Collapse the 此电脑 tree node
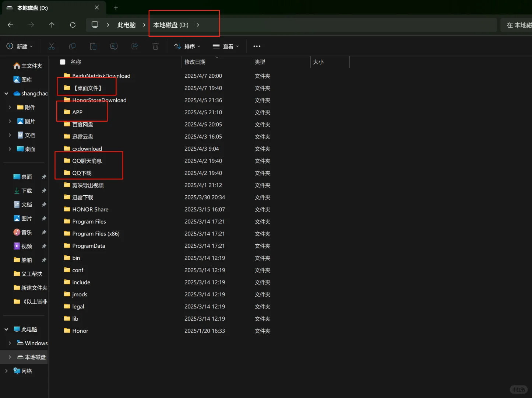The height and width of the screenshot is (398, 532). (6, 329)
